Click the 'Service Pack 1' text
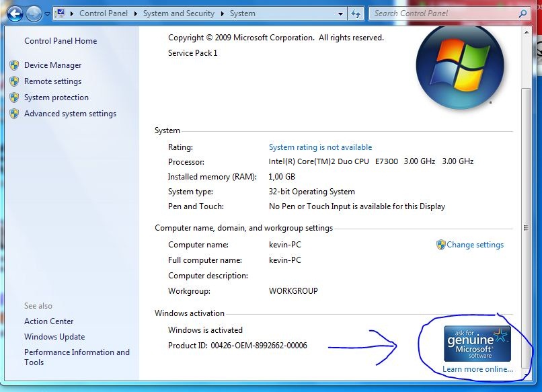 (192, 53)
